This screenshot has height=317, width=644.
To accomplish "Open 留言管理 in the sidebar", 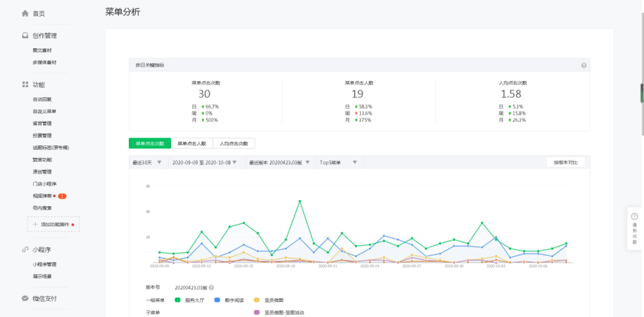I will point(42,123).
